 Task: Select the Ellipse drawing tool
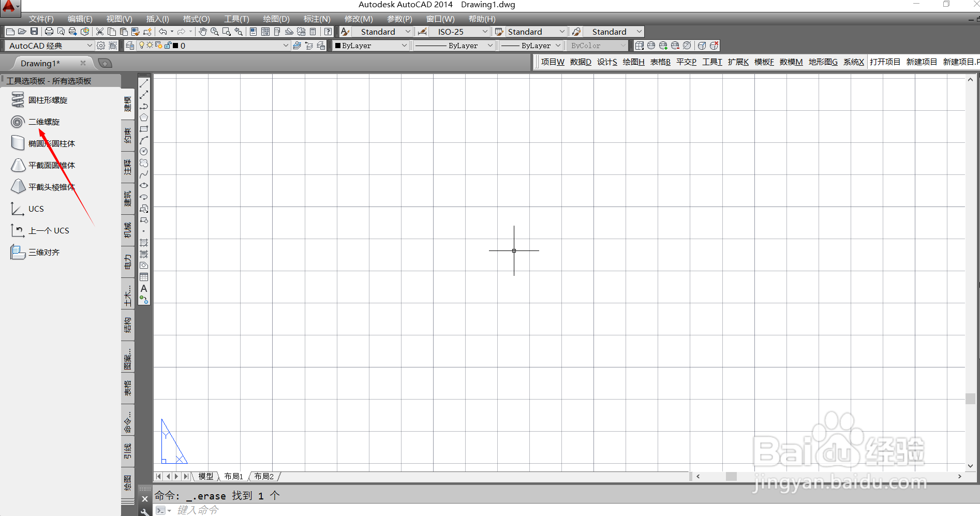(x=144, y=186)
